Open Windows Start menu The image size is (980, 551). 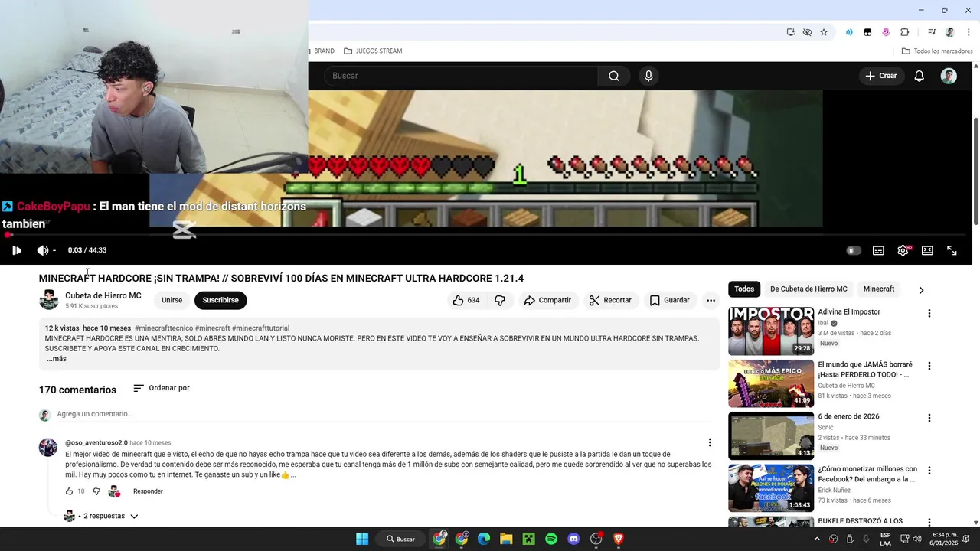coord(362,539)
